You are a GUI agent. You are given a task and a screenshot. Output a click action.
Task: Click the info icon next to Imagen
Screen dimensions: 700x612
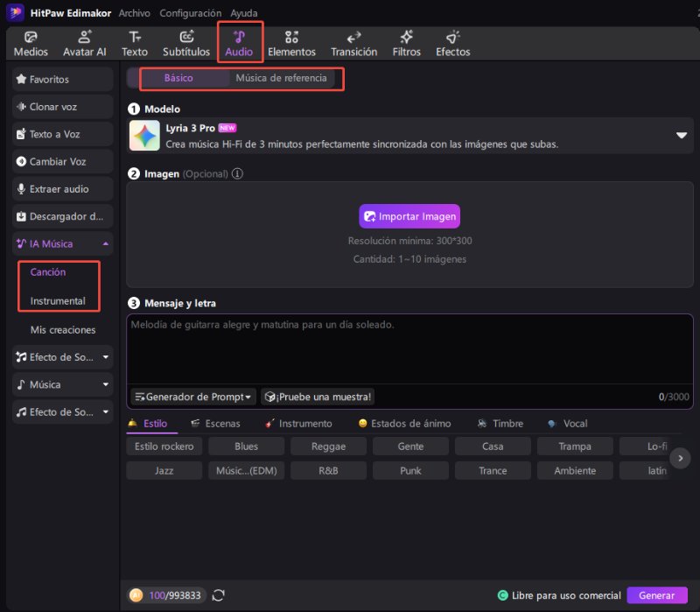click(237, 173)
